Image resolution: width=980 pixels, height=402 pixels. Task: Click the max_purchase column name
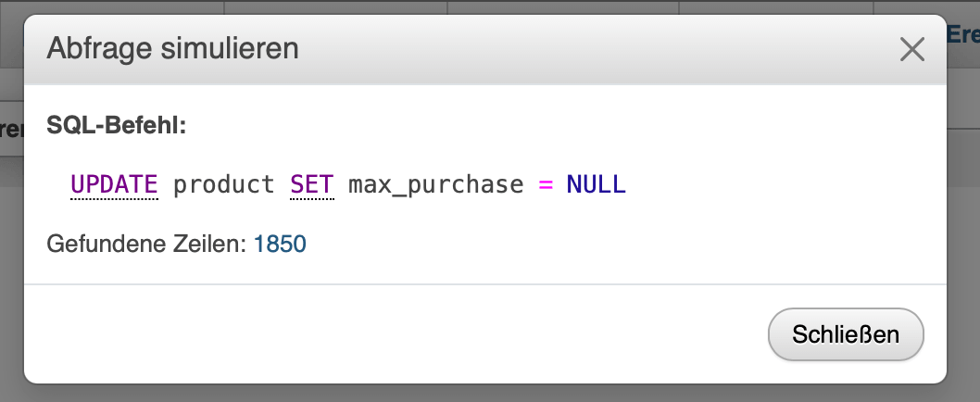(x=435, y=184)
